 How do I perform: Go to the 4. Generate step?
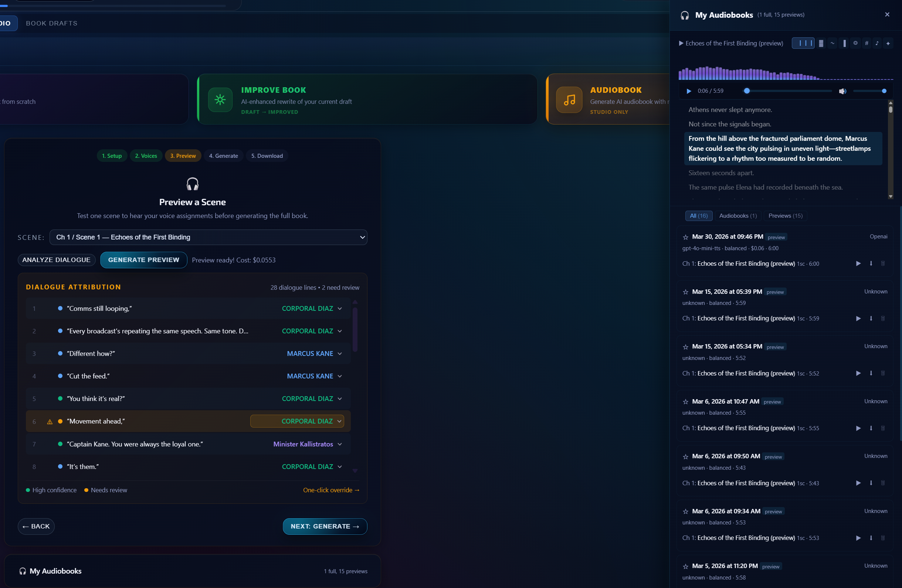pos(224,156)
